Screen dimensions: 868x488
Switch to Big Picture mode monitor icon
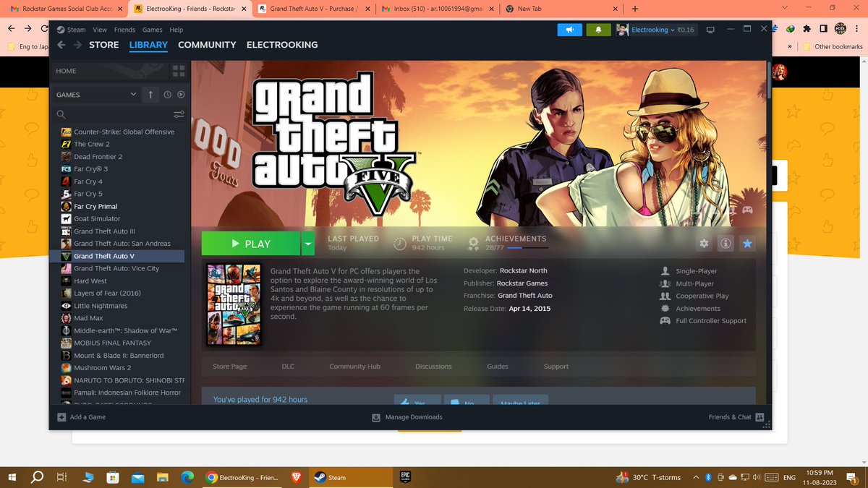[x=710, y=30]
